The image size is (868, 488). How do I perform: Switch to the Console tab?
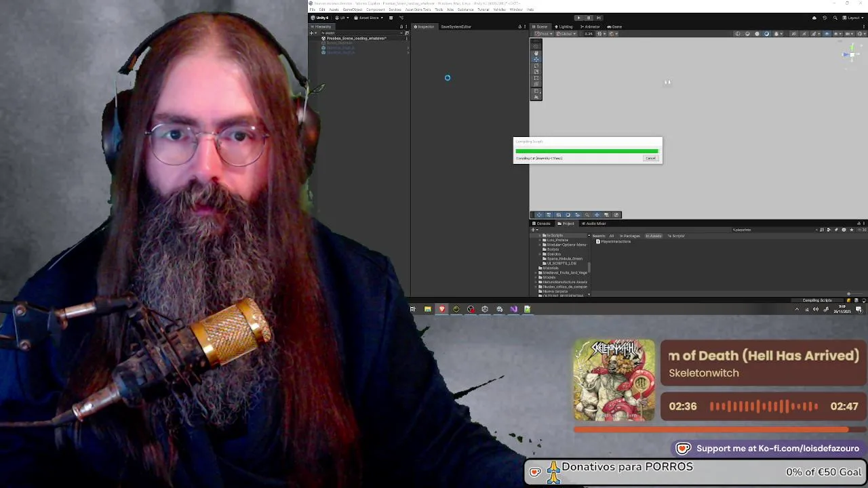[542, 223]
